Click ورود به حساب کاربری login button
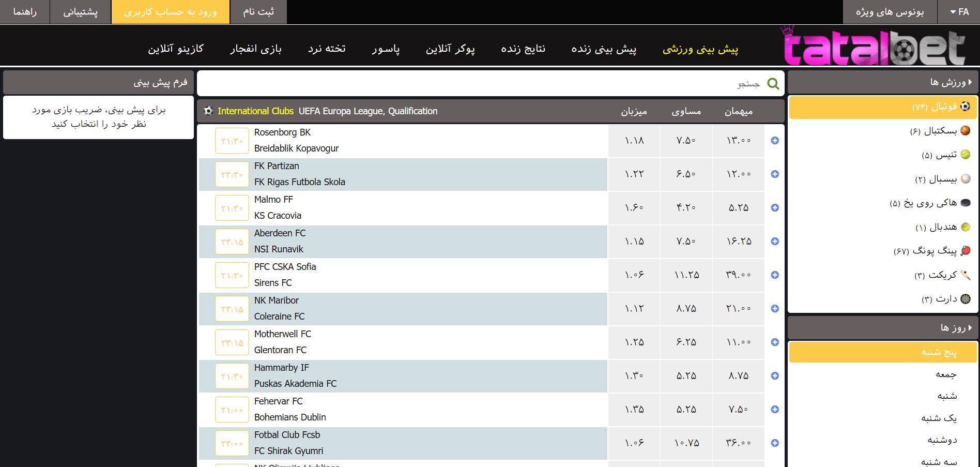This screenshot has width=980, height=467. [x=171, y=12]
